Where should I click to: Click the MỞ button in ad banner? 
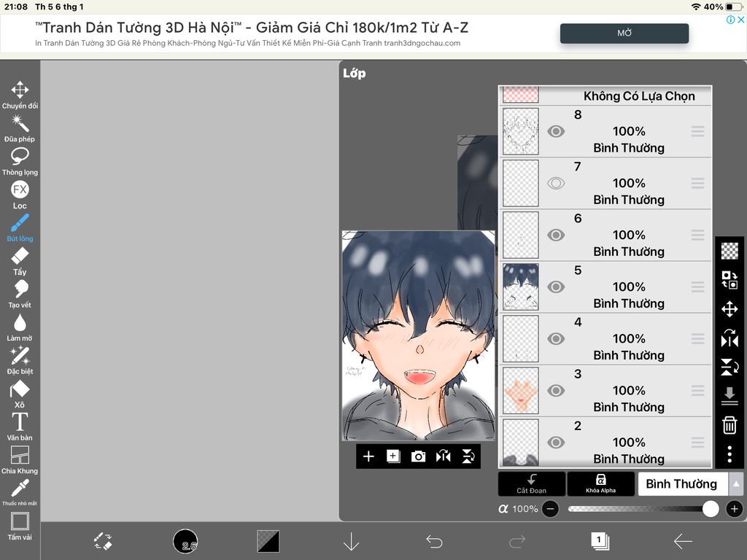[x=624, y=34]
